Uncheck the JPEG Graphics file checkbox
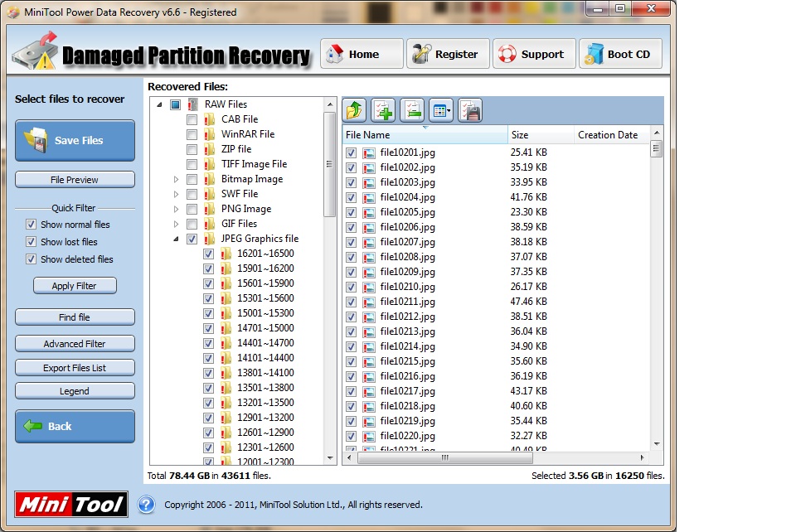Screen dimensions: 796x532 (192, 239)
